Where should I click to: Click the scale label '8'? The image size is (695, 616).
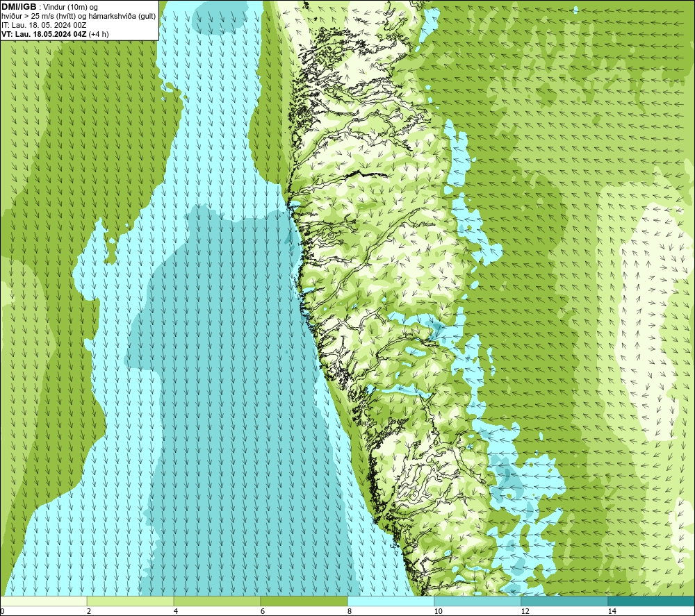tap(350, 612)
